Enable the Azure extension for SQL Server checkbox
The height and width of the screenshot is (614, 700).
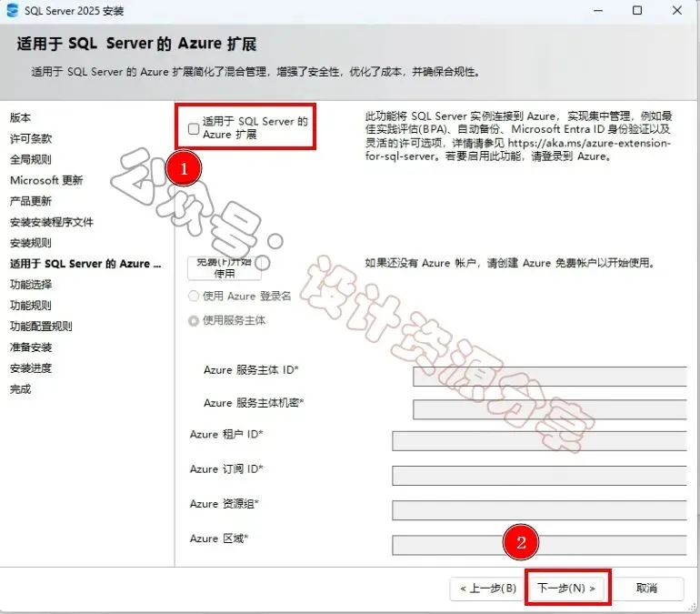(x=194, y=128)
